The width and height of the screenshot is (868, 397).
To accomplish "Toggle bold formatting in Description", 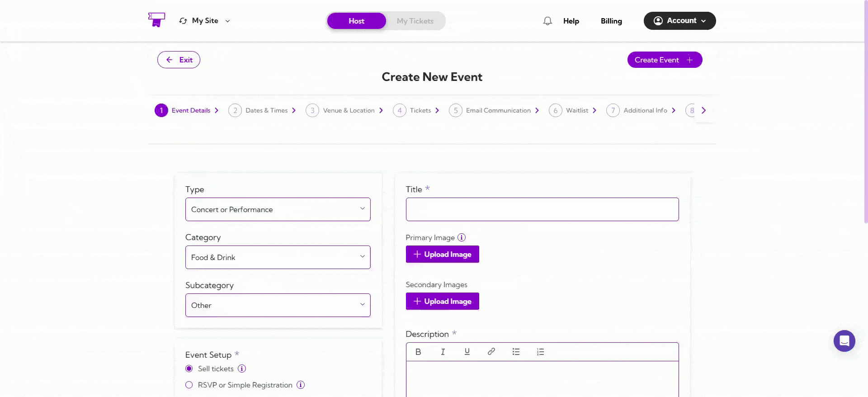I will click(x=418, y=352).
